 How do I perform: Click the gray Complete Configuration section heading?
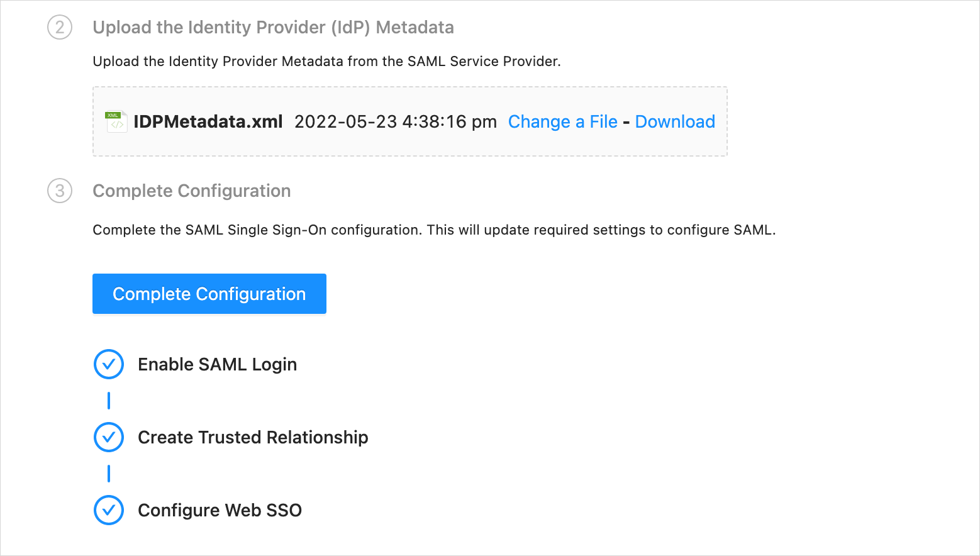pos(192,191)
